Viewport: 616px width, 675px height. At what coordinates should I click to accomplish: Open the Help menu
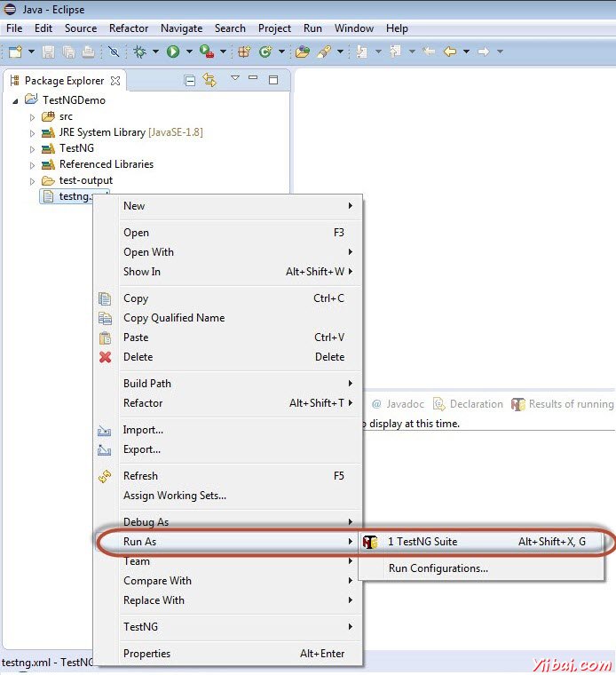(397, 28)
